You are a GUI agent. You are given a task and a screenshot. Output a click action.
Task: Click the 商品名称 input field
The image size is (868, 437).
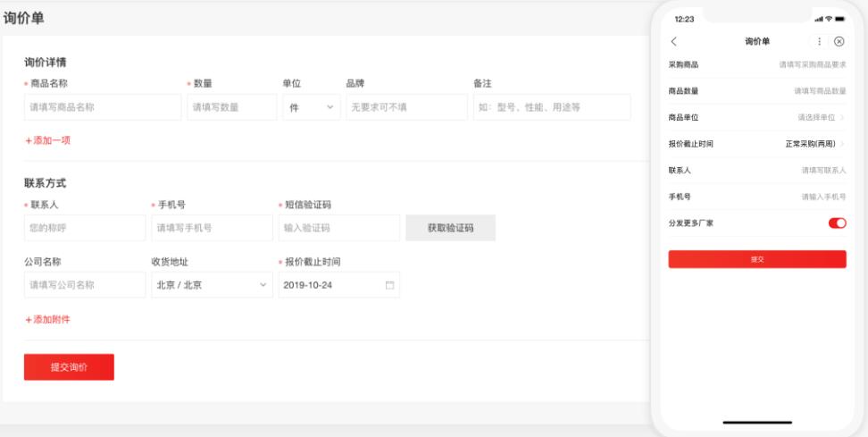[103, 107]
